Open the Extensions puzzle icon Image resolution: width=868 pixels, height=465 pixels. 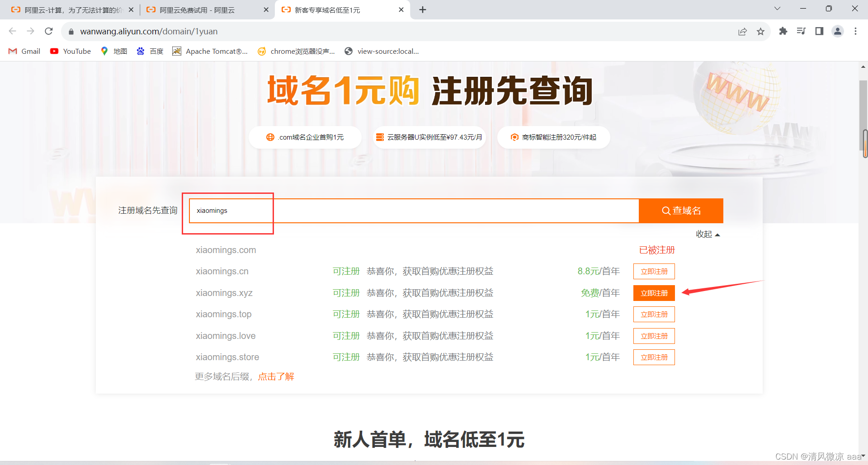click(x=783, y=31)
